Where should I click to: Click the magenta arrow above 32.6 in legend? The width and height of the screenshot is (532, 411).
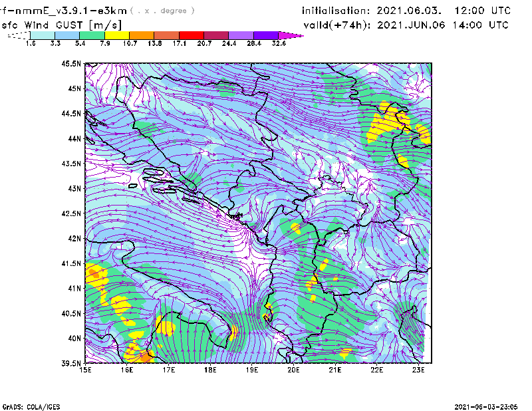(x=291, y=35)
